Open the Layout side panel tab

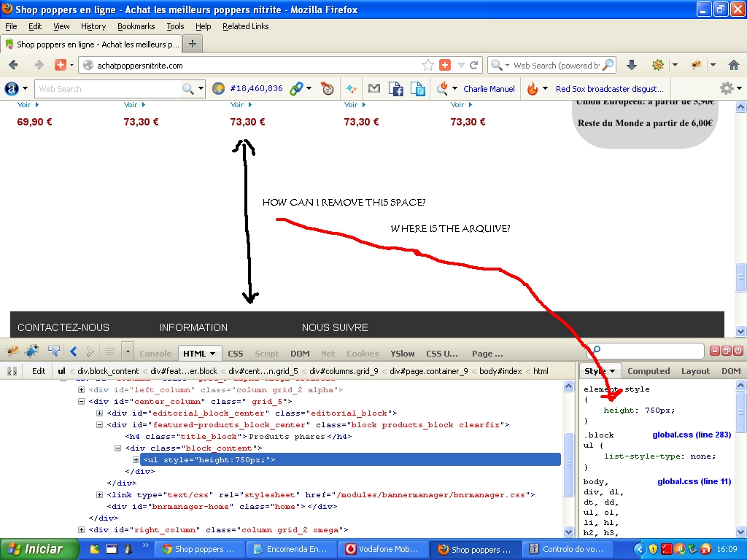pos(695,371)
